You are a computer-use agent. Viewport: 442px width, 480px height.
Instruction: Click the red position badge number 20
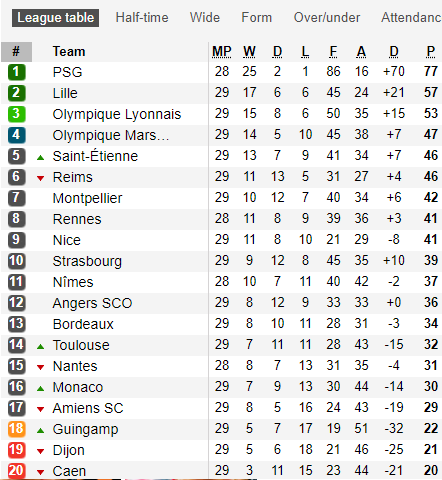[16, 471]
